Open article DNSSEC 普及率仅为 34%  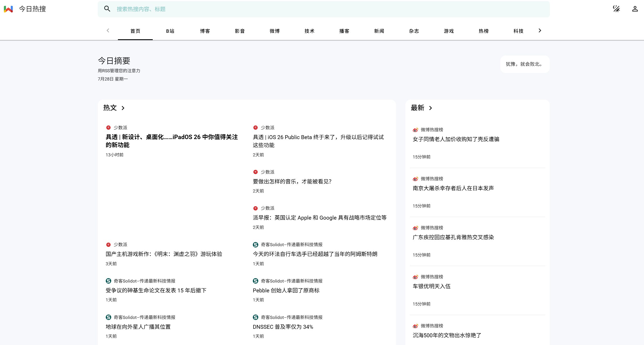point(283,327)
